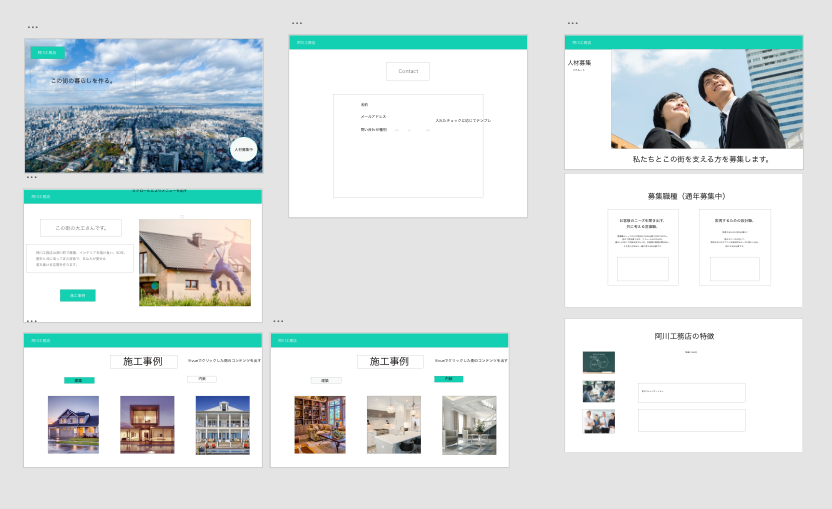Click header logo text in exterior examples artboard
The height and width of the screenshot is (509, 832).
click(x=41, y=341)
